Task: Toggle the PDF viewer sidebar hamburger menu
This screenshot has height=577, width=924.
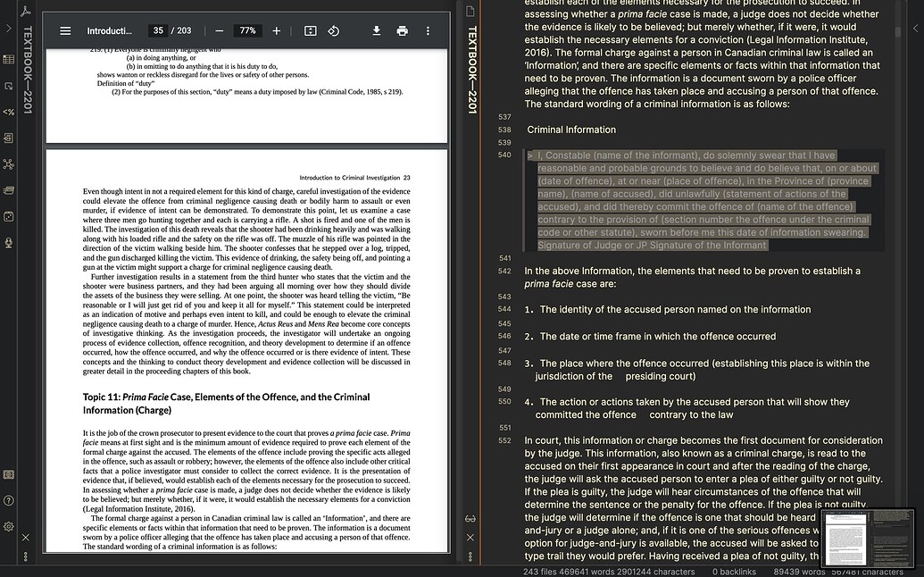Action: 65,30
